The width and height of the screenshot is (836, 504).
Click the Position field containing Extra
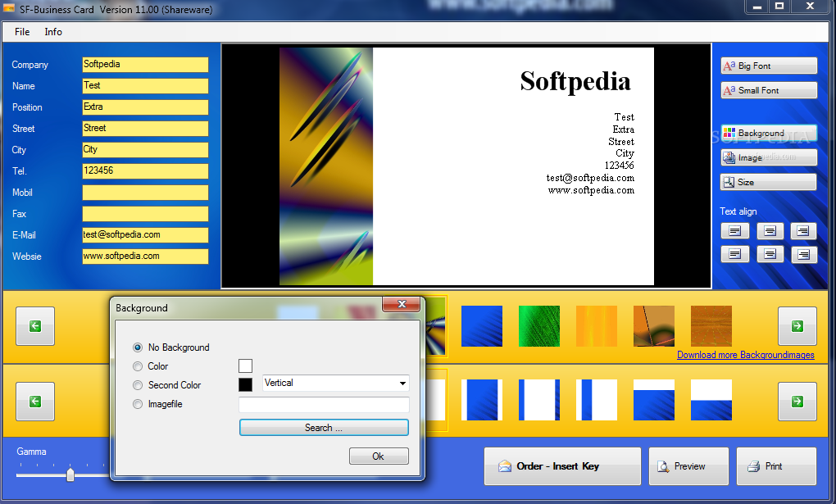coord(145,107)
